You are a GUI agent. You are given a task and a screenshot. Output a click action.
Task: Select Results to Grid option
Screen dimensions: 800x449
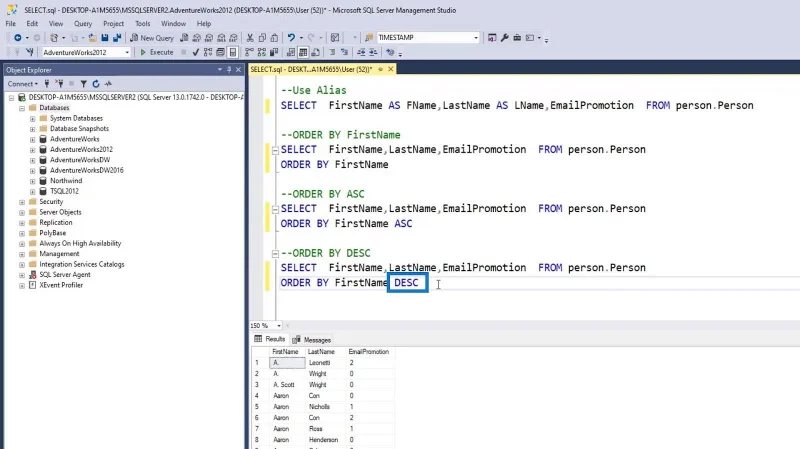[303, 52]
